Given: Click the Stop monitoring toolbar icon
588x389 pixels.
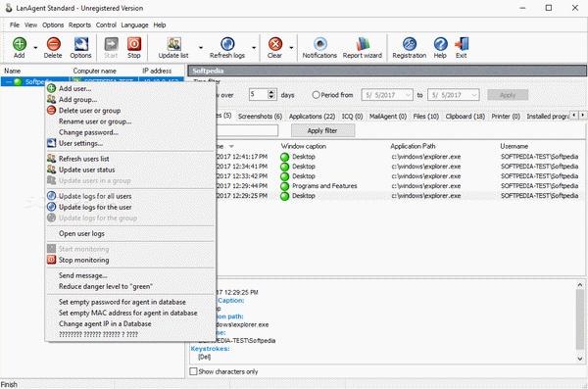Looking at the screenshot, I should click(x=134, y=44).
